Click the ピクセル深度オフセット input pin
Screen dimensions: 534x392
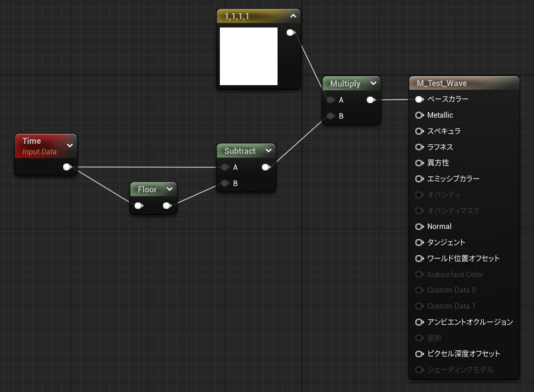[x=420, y=354]
